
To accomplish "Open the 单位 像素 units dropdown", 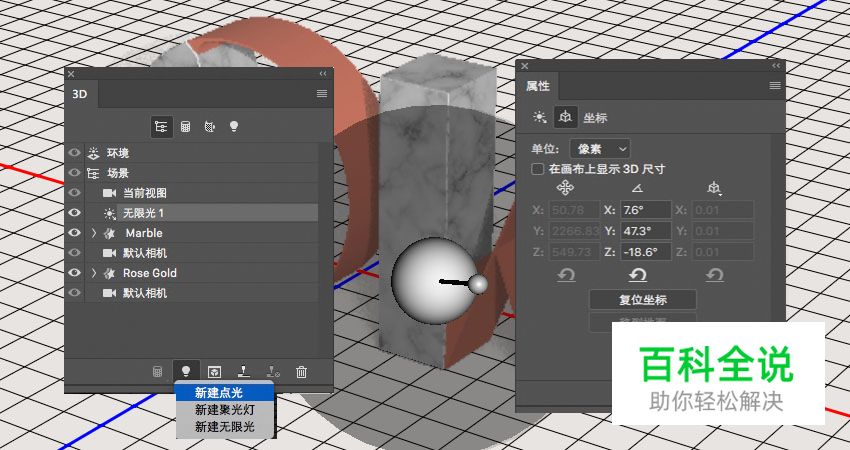I will pyautogui.click(x=594, y=148).
